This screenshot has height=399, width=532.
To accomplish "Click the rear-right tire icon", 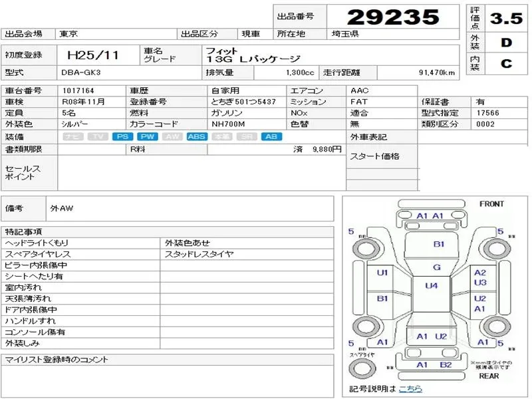I will (494, 326).
